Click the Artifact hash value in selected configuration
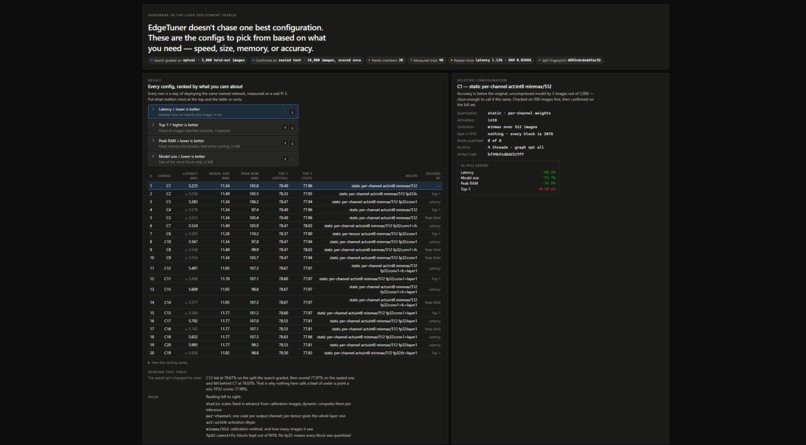The height and width of the screenshot is (445, 806). coord(506,154)
